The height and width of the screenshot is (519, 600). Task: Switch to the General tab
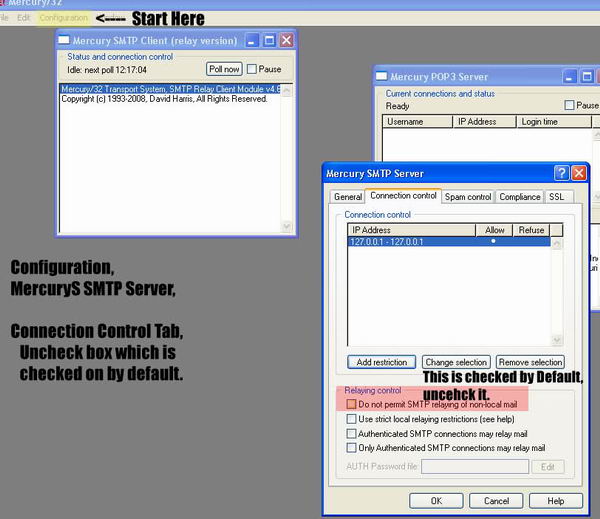347,197
